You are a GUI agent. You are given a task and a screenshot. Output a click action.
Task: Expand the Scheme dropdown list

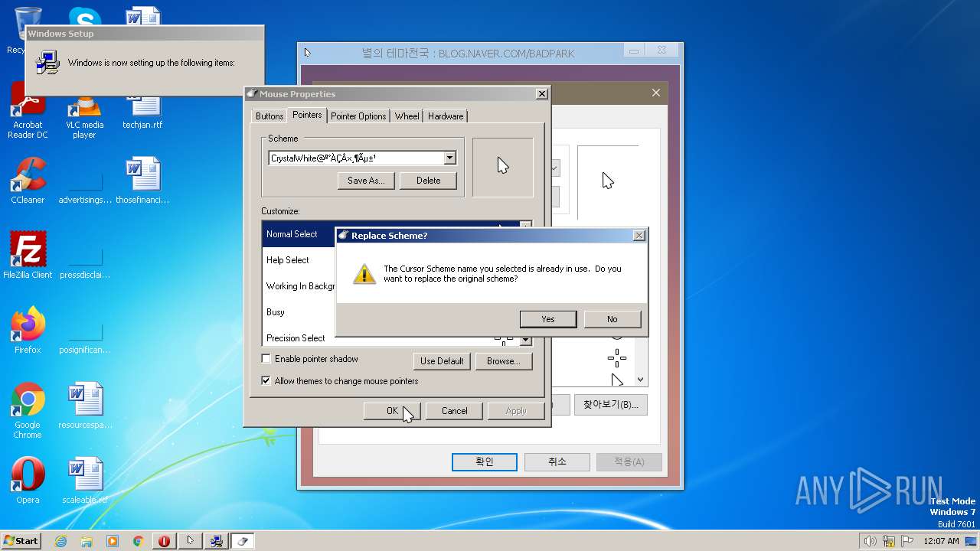coord(449,158)
